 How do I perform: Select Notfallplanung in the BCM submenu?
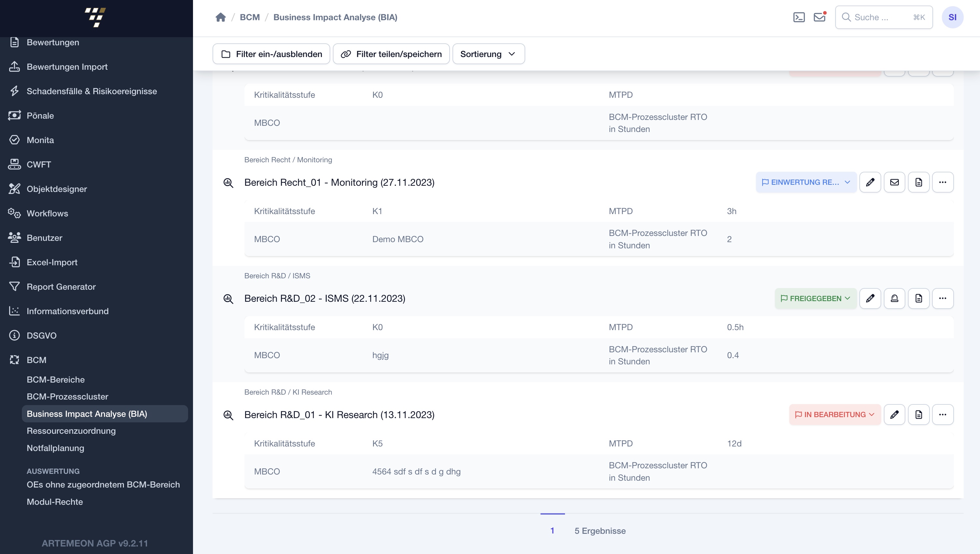pyautogui.click(x=55, y=448)
